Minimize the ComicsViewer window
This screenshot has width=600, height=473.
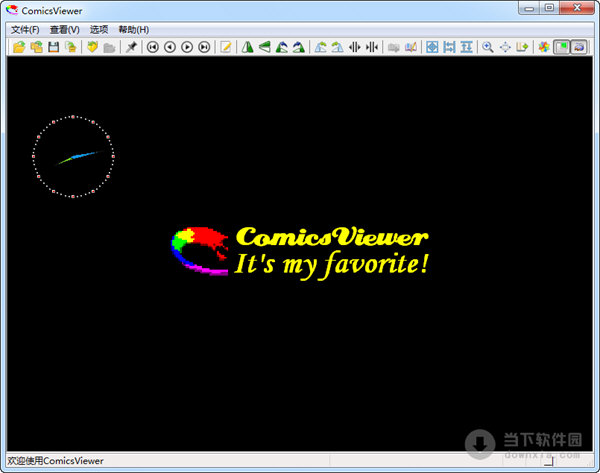tap(529, 8)
